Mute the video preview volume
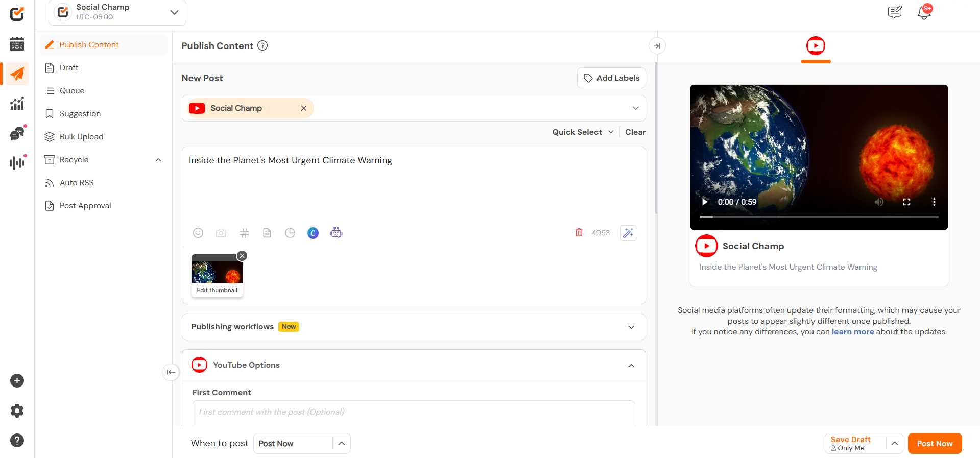The image size is (980, 458). (x=879, y=202)
